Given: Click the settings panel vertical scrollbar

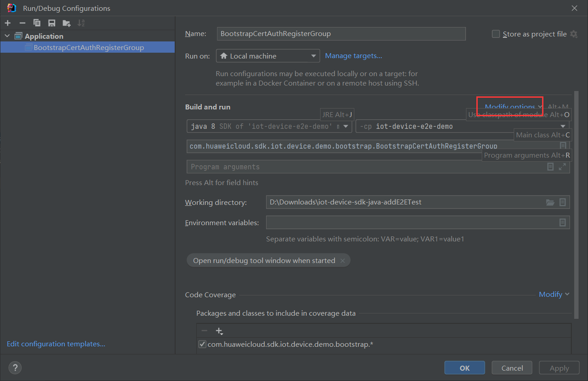Looking at the screenshot, I should [576, 205].
